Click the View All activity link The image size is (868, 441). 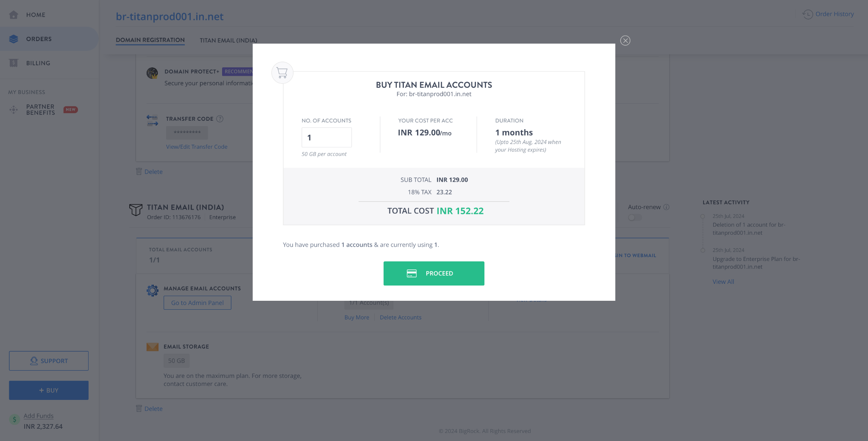pyautogui.click(x=723, y=281)
